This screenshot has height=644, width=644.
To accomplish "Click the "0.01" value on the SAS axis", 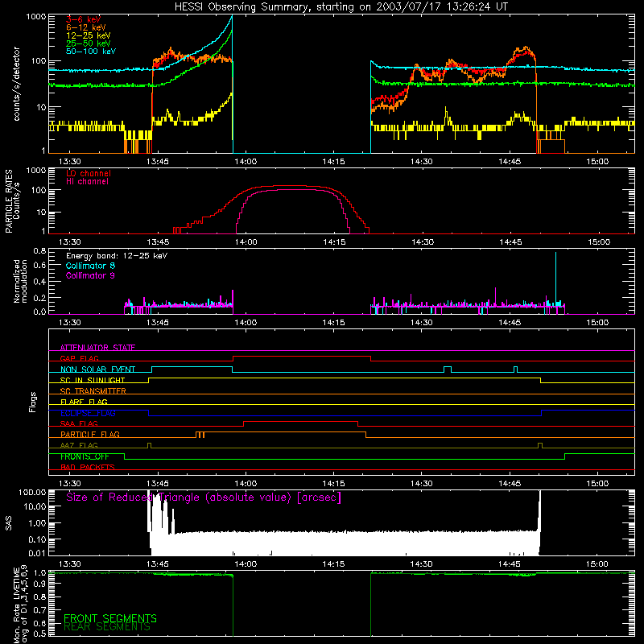I will pos(37,553).
